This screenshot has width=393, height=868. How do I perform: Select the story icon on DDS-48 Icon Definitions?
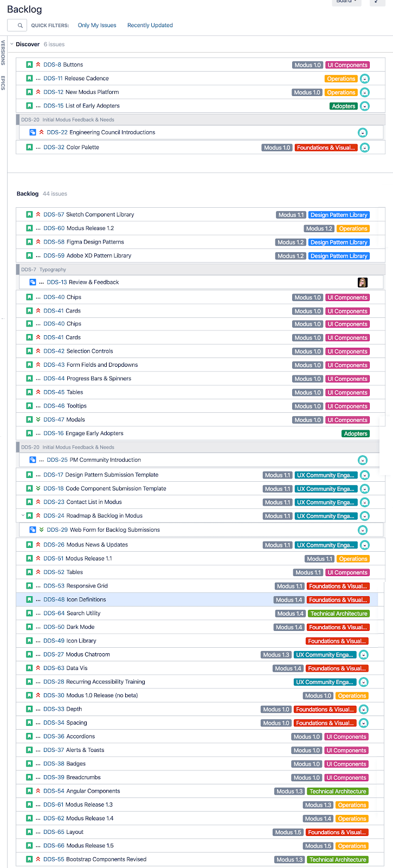pos(29,599)
